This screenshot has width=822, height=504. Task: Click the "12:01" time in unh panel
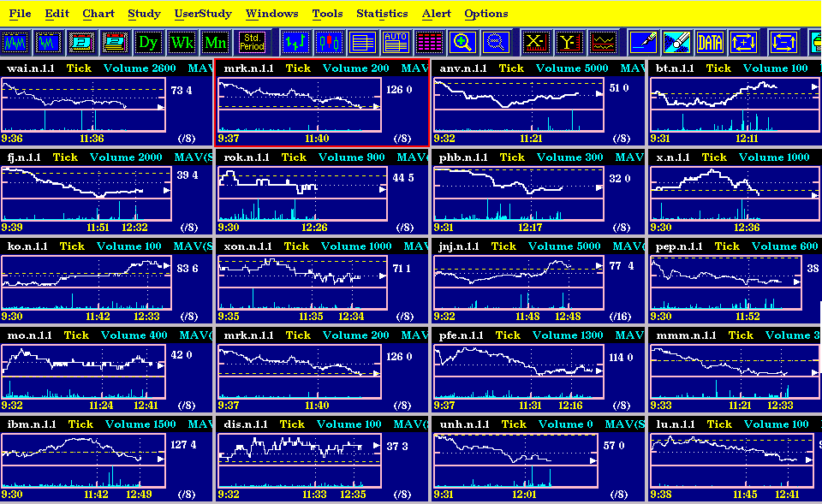[525, 495]
